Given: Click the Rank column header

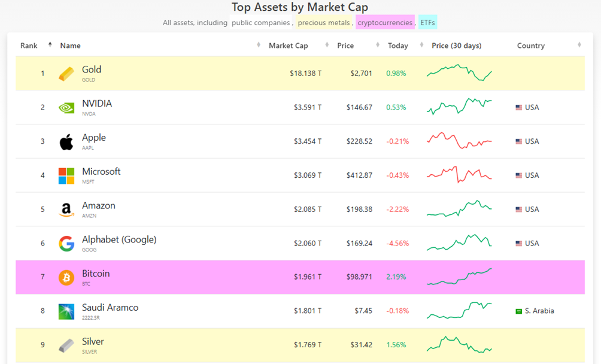Looking at the screenshot, I should 29,45.
